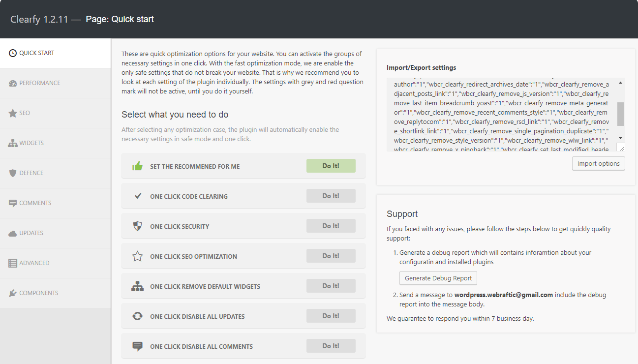
Task: Click the Comments speech bubble sidebar icon
Action: pos(13,203)
